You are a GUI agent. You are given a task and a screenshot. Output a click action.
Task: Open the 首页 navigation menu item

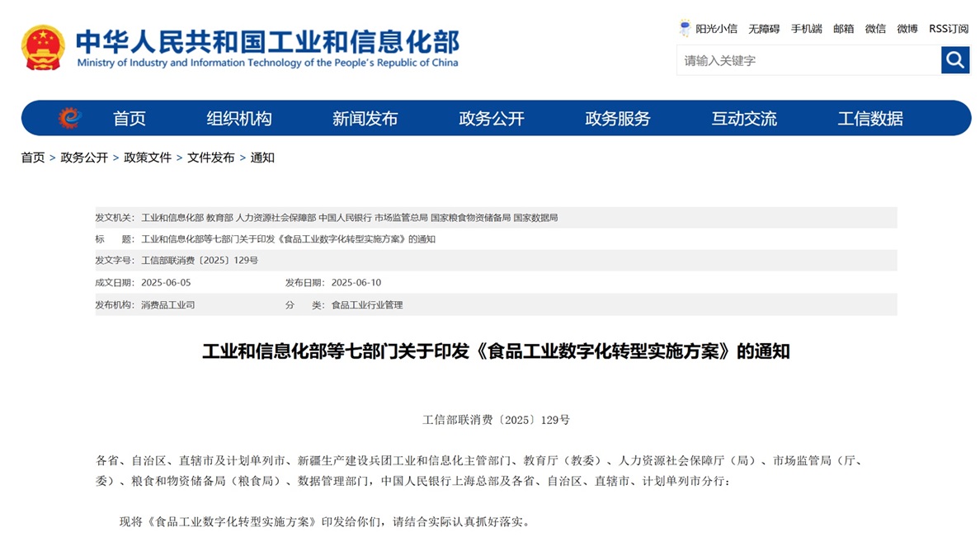130,119
